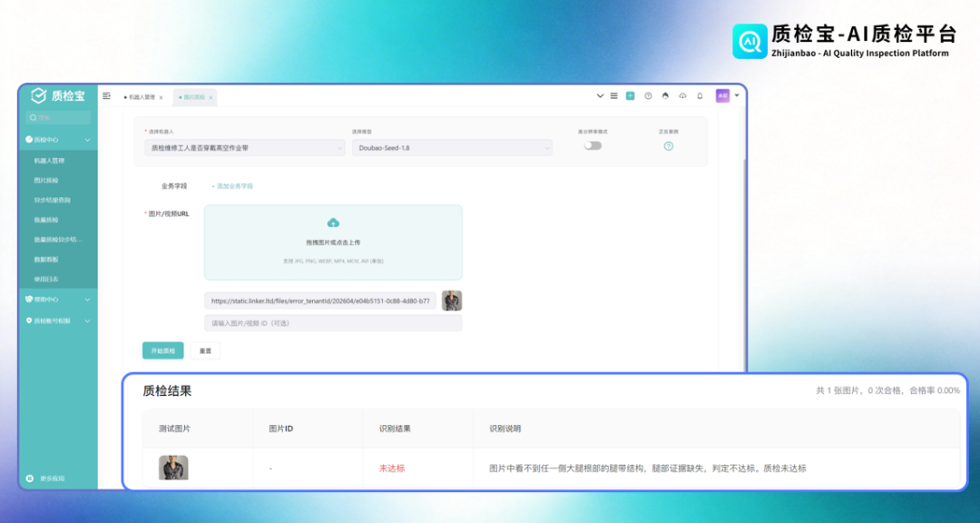Click the 图片/视频 ID optional input
Image resolution: width=980 pixels, height=523 pixels.
[x=333, y=323]
